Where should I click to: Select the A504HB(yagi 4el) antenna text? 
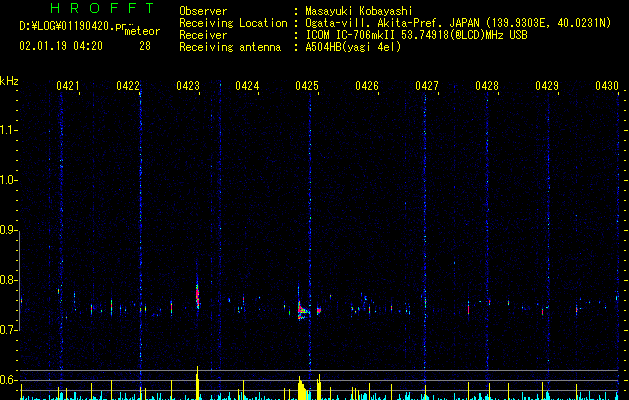(353, 47)
